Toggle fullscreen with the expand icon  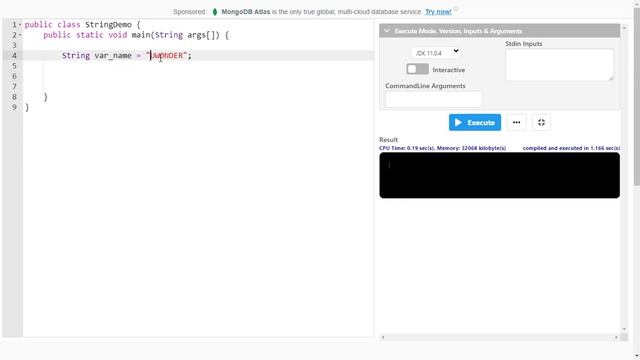[541, 122]
